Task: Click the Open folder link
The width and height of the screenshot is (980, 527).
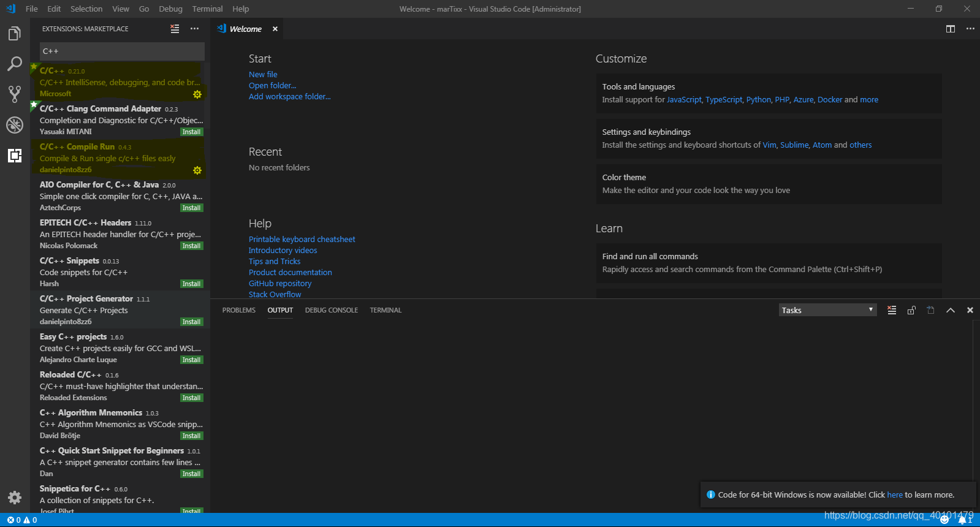Action: [272, 85]
